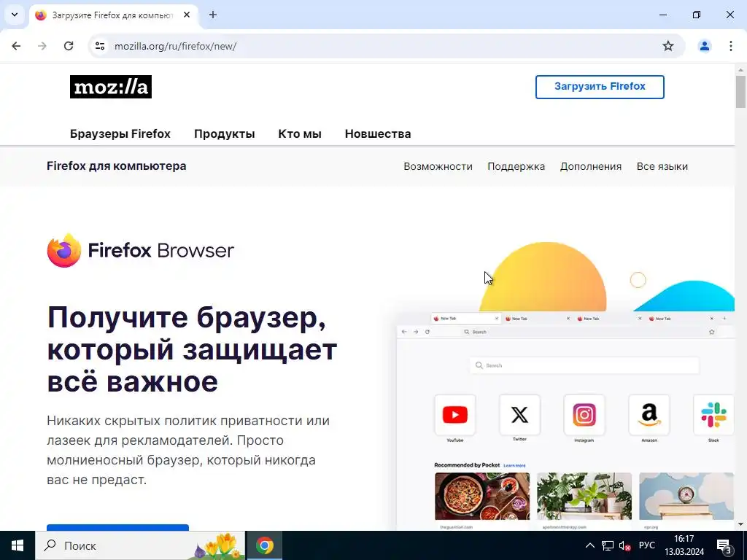This screenshot has height=560, width=747.
Task: Open the Возможности link
Action: click(x=438, y=166)
